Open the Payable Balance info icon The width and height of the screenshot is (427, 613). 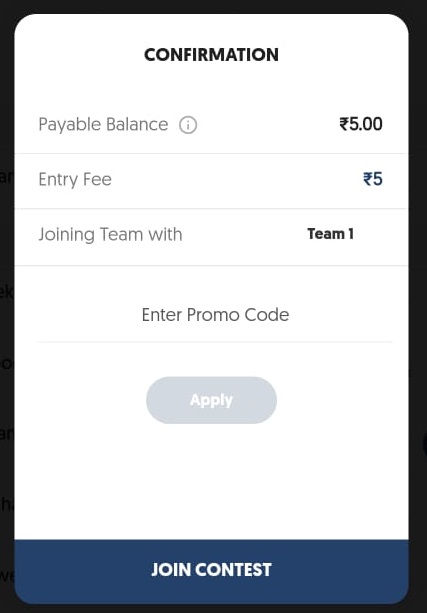coord(188,125)
